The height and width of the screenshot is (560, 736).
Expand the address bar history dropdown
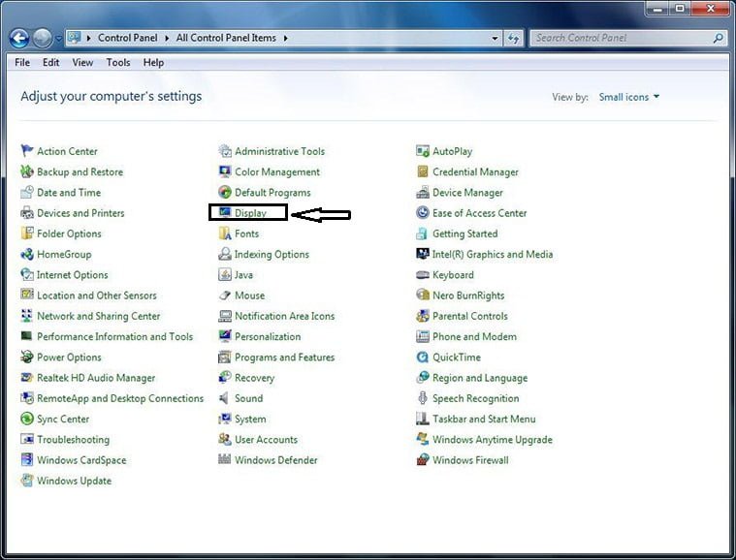click(495, 38)
